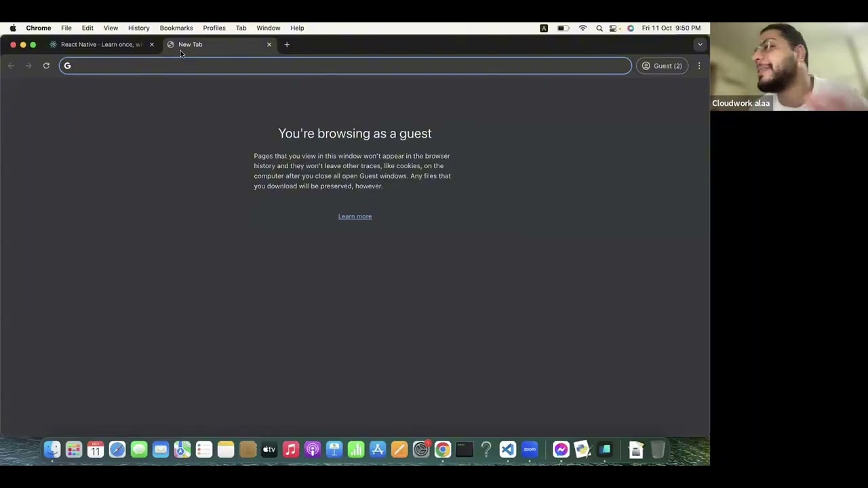Screen dimensions: 868x488
Task: Open Messenger from the dock
Action: point(561,449)
